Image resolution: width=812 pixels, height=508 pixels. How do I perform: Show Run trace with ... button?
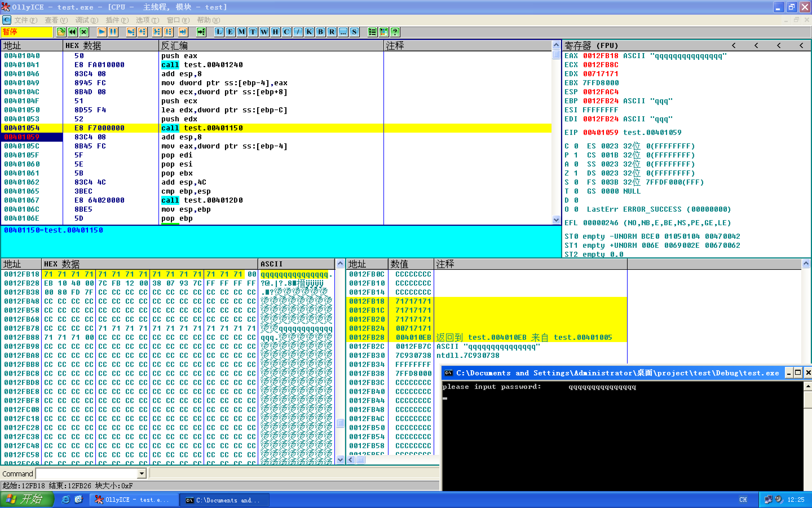point(343,32)
